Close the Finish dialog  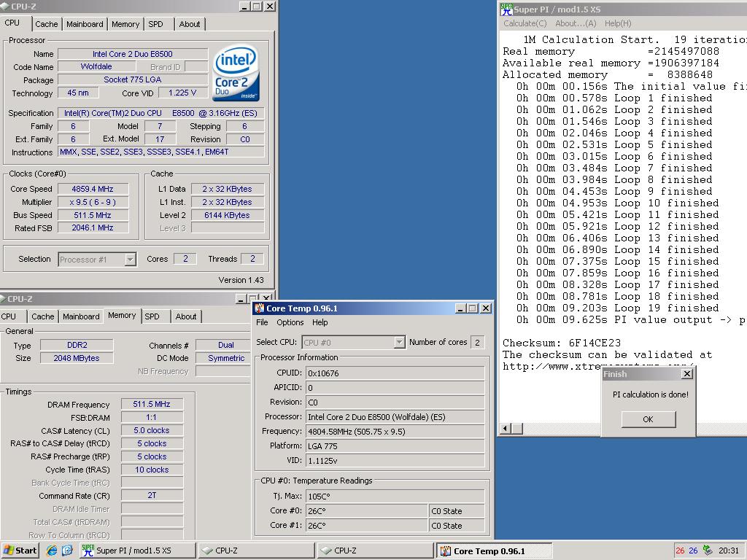click(687, 374)
